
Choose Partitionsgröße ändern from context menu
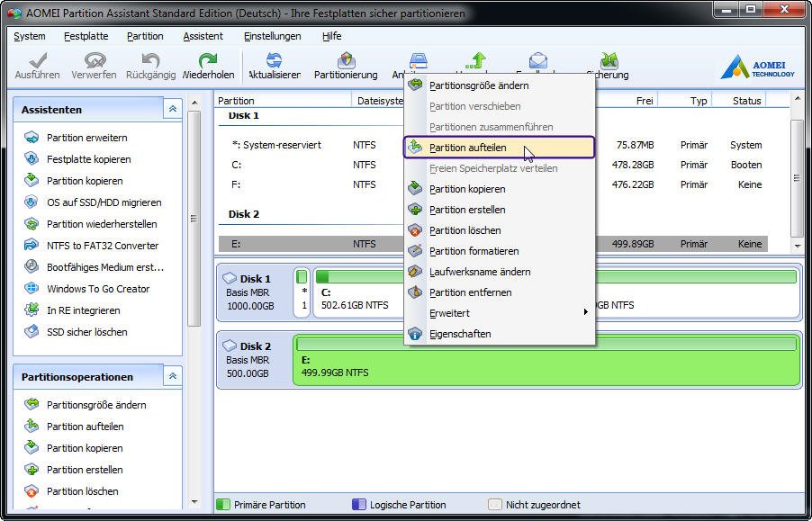pyautogui.click(x=500, y=85)
